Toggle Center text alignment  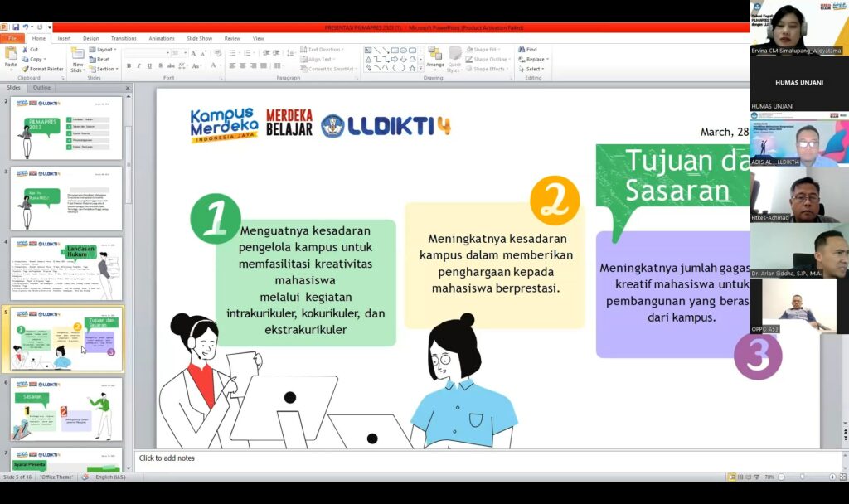click(x=243, y=66)
